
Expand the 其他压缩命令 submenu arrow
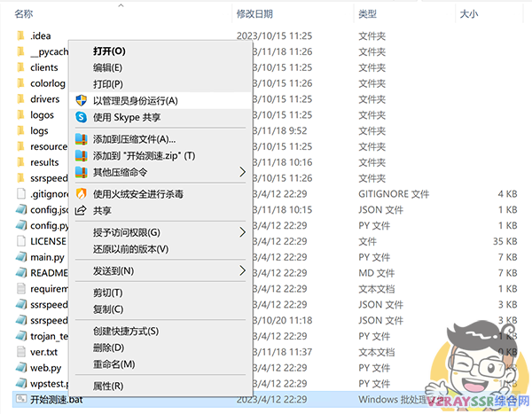click(x=243, y=172)
